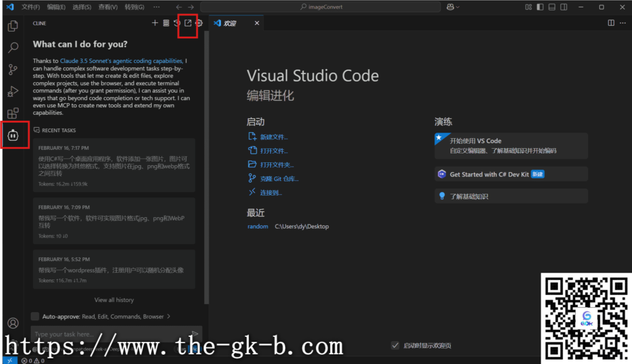Open the editor More Actions ellipsis
The width and height of the screenshot is (632, 364).
click(x=623, y=23)
